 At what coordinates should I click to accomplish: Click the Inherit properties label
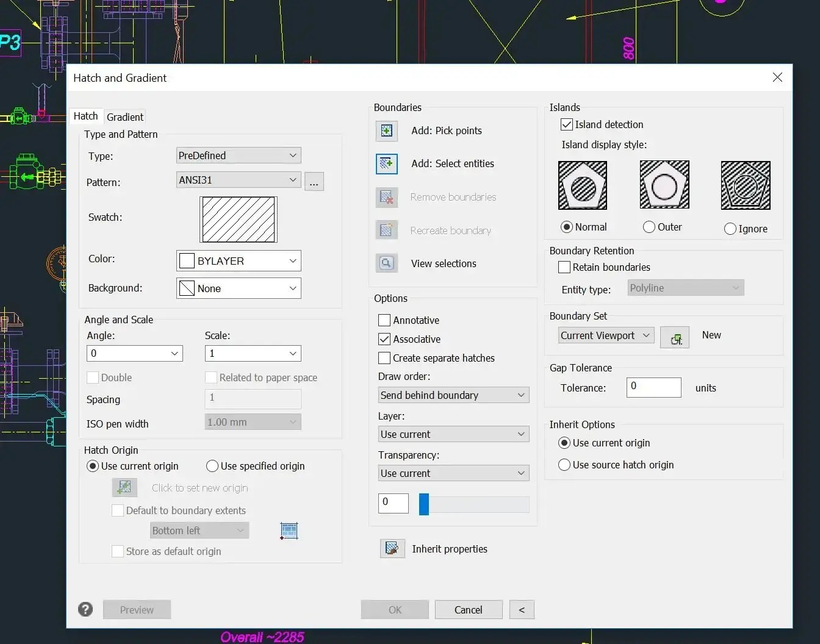(450, 549)
